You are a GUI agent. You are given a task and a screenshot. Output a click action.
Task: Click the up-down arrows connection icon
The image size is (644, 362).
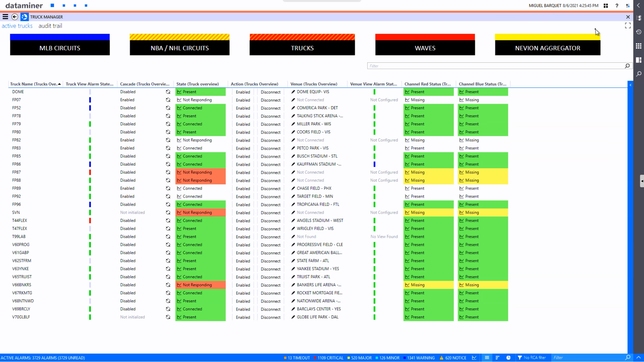pos(628,6)
